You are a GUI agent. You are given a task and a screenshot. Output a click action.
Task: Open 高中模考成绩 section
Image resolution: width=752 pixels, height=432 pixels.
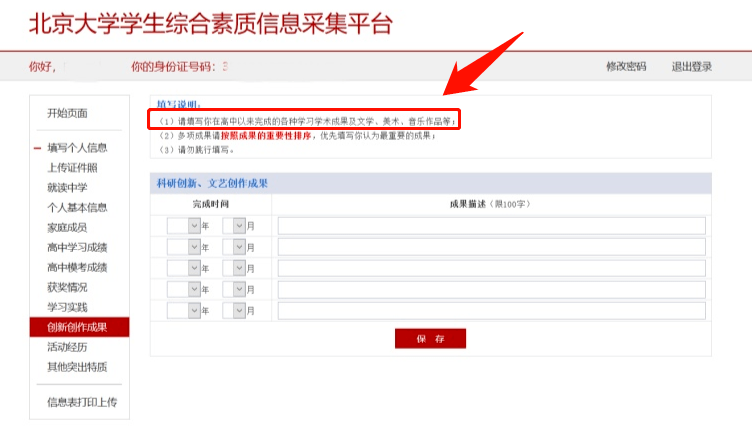[77, 268]
